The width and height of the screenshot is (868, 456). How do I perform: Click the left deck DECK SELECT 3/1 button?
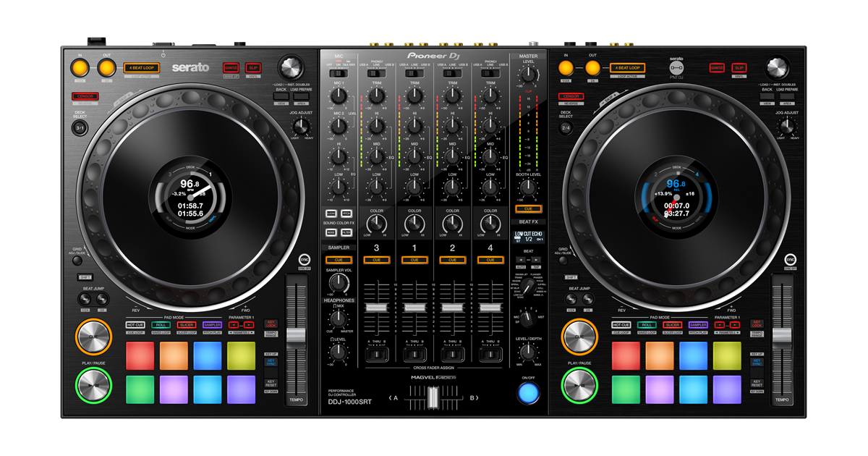[x=80, y=128]
